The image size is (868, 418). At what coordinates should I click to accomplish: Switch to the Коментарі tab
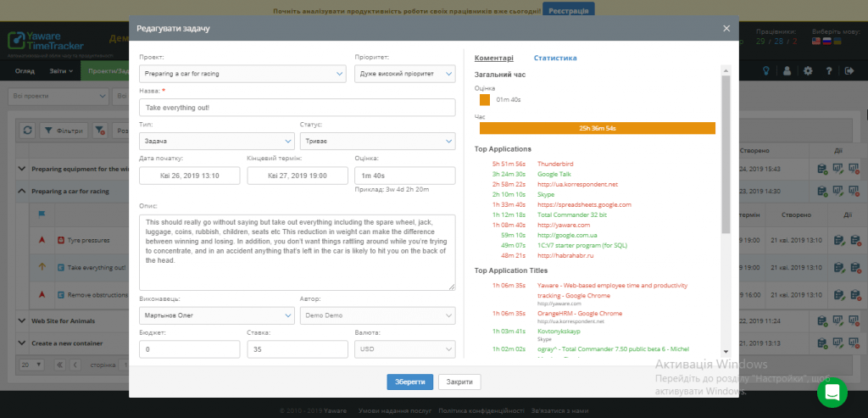[494, 58]
